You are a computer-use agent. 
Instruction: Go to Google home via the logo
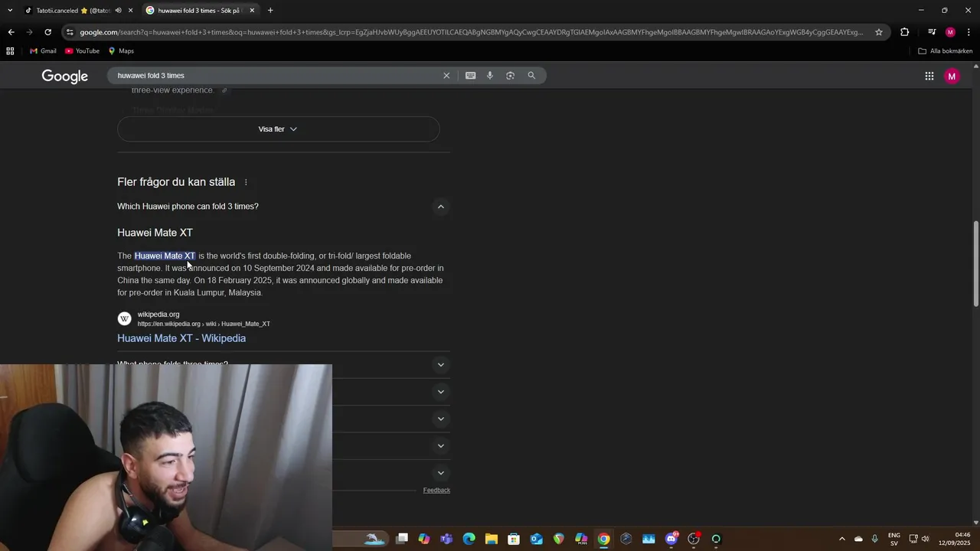tap(65, 76)
